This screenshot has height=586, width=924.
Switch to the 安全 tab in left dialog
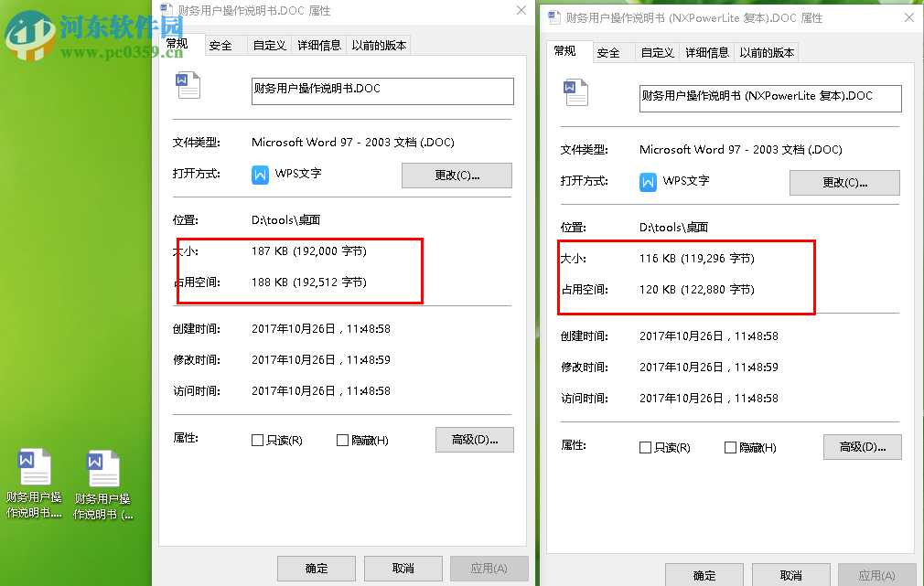point(223,44)
